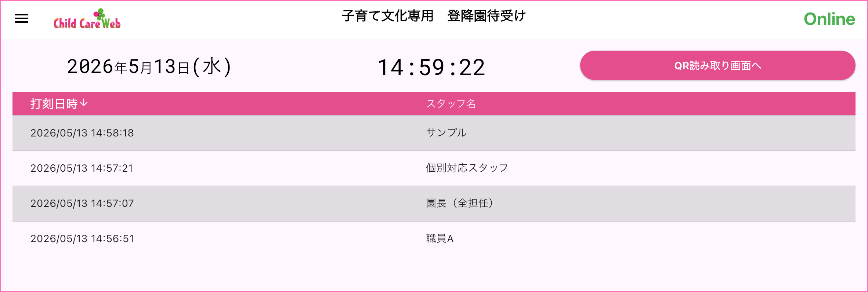Click timestamp 2026/05/13 14:57:21
This screenshot has width=868, height=292.
[82, 168]
